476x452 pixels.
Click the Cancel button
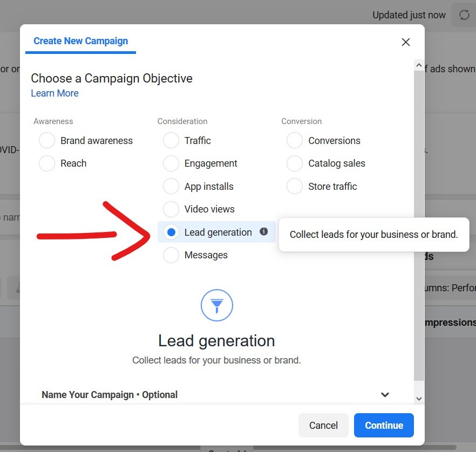(x=323, y=426)
